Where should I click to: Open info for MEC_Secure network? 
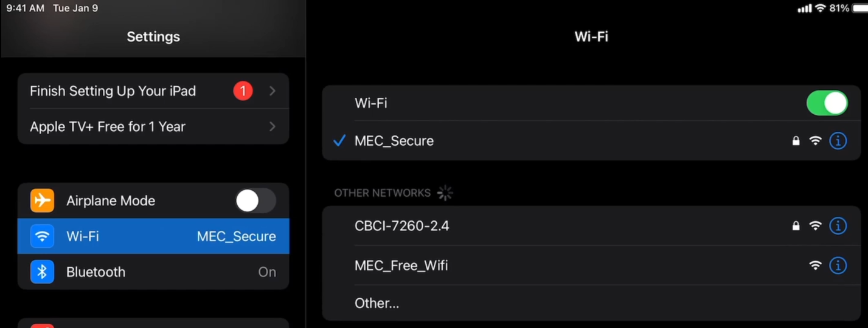(838, 141)
